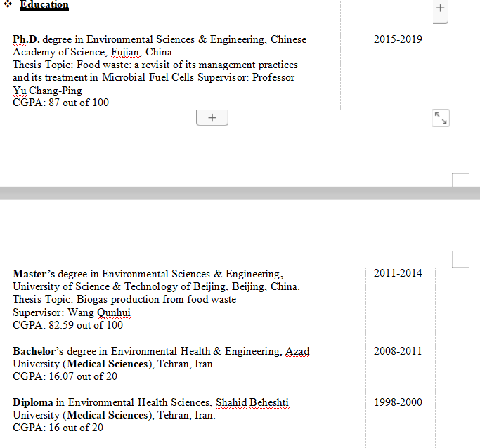Place cursor on the bold Master's text

pos(34,274)
